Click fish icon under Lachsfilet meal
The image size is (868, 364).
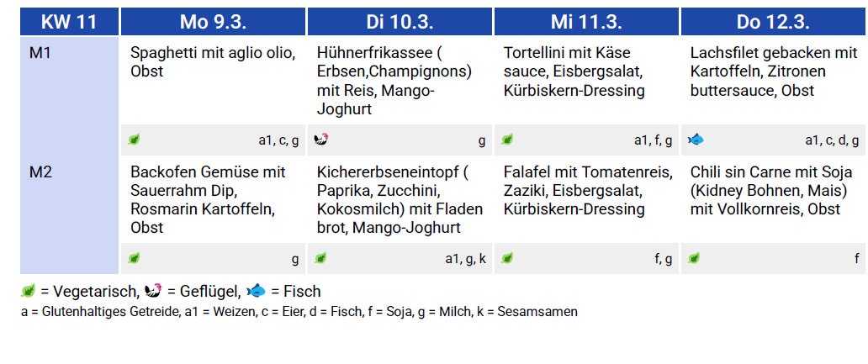(x=696, y=140)
